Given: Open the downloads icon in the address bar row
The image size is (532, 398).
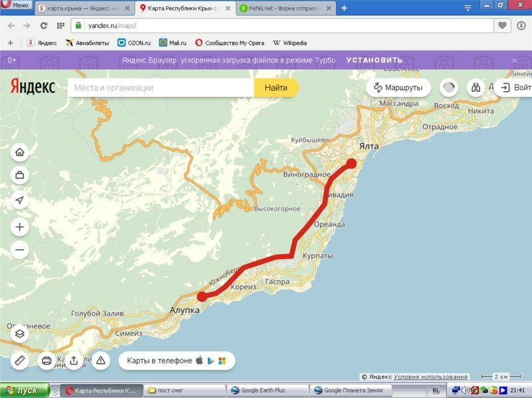Looking at the screenshot, I should pyautogui.click(x=521, y=25).
